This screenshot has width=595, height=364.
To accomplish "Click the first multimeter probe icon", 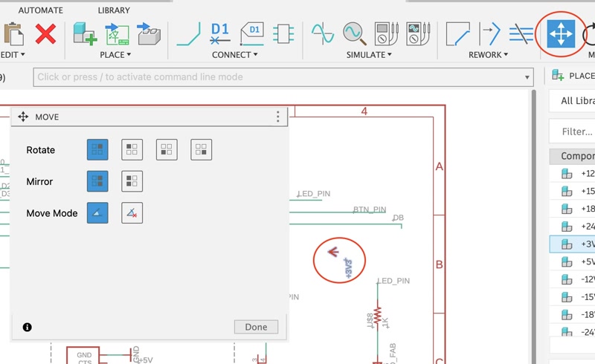I will (386, 33).
